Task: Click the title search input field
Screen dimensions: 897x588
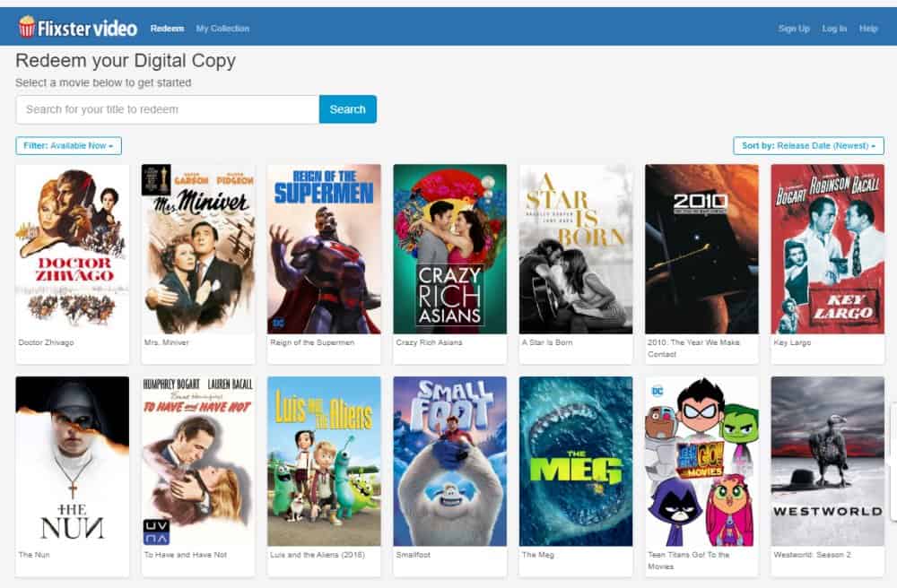Action: (167, 108)
